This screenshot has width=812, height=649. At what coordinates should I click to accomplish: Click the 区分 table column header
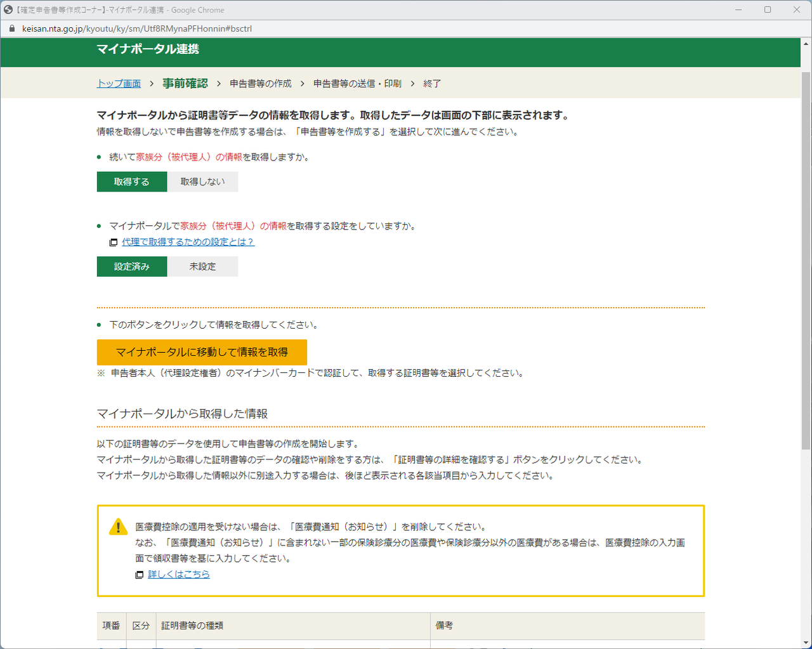pos(141,626)
